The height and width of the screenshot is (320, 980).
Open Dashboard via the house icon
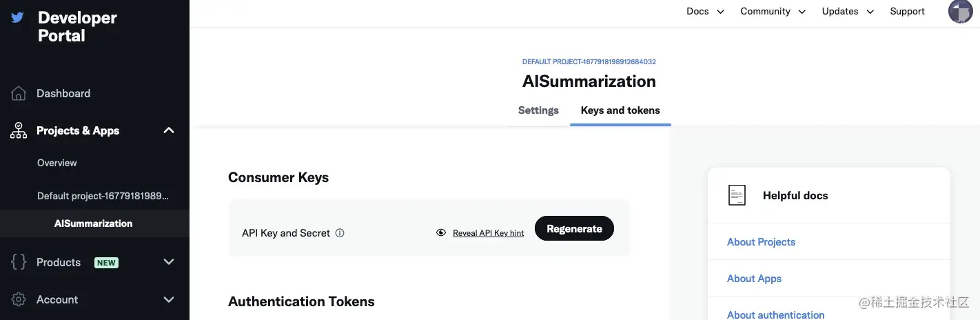[x=19, y=93]
